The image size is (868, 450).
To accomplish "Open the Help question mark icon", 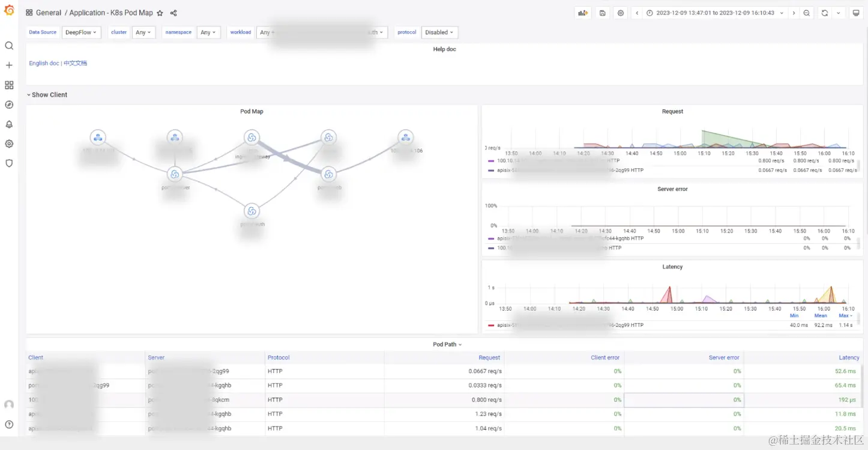I will (9, 424).
